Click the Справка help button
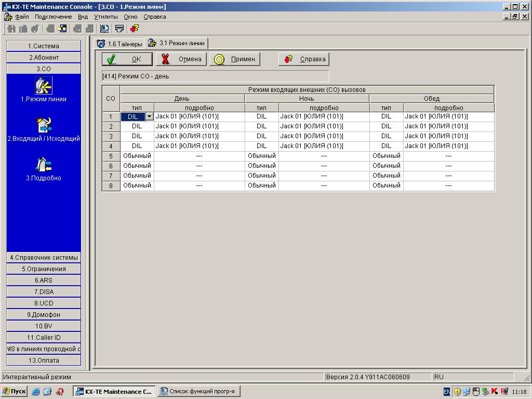The image size is (532, 399). pos(303,59)
